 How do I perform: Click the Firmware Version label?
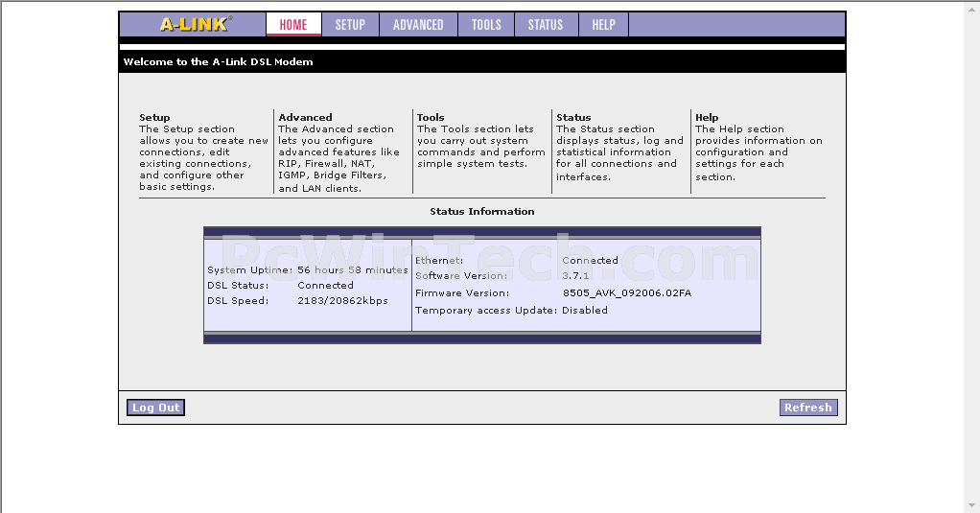coord(462,293)
